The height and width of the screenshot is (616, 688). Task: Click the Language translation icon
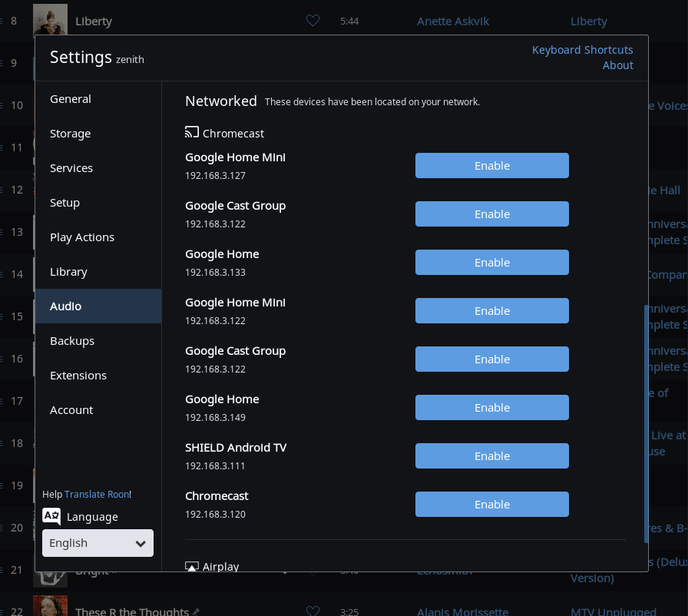51,516
